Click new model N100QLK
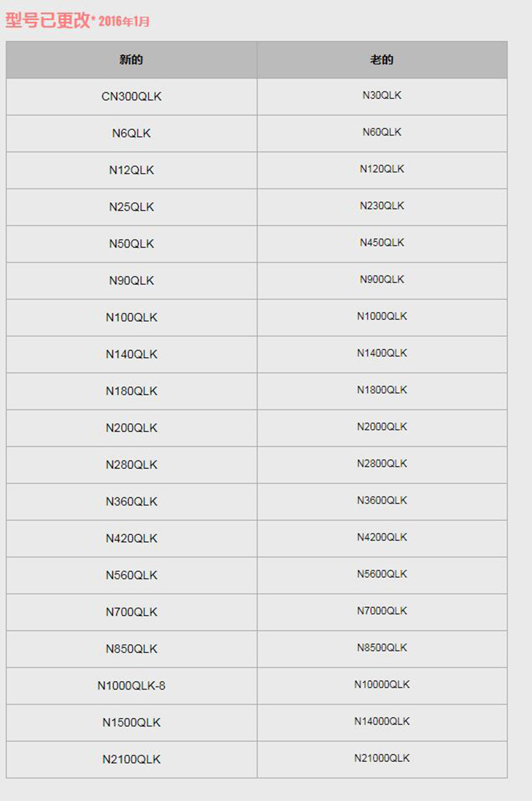The image size is (532, 801). click(x=131, y=318)
